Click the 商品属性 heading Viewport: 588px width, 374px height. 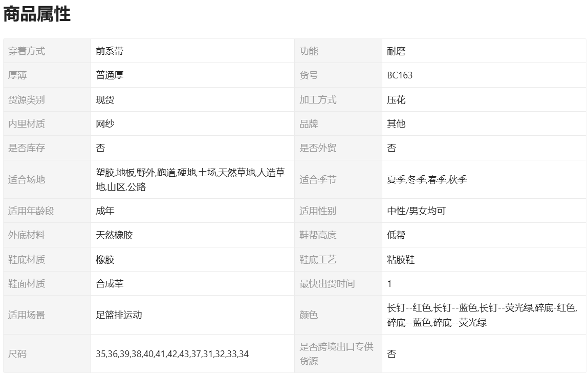37,14
